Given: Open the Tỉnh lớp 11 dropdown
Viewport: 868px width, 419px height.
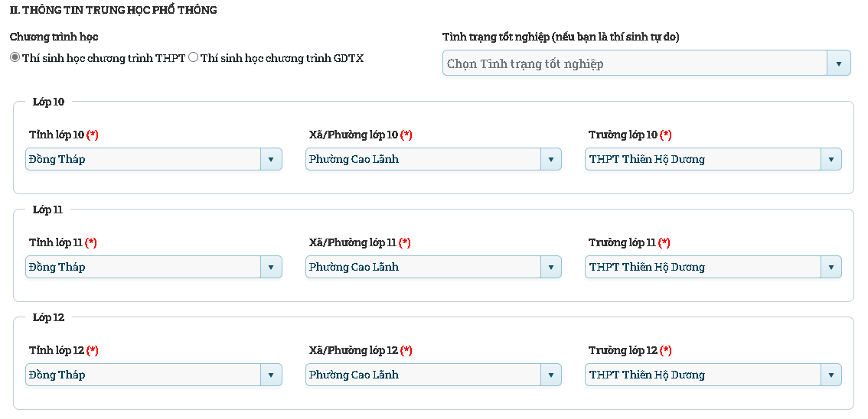Looking at the screenshot, I should (x=143, y=267).
